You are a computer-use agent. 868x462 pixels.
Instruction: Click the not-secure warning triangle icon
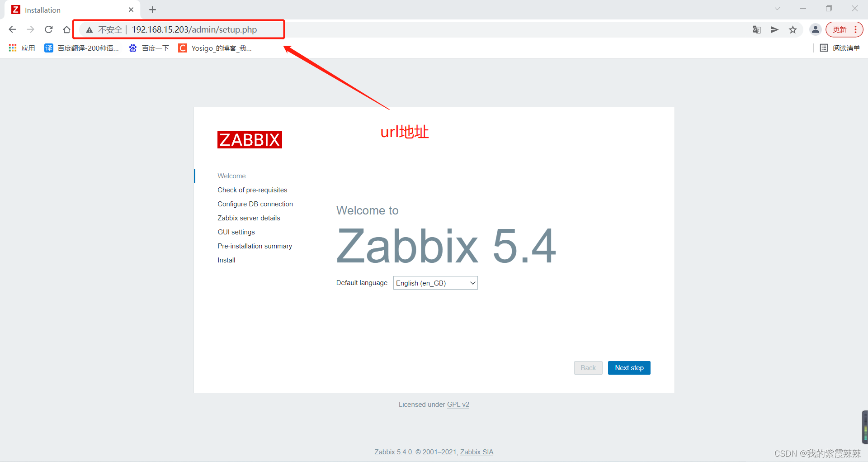[x=89, y=30]
